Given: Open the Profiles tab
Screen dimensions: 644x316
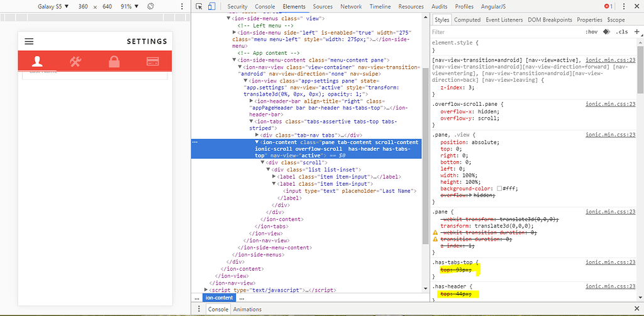Looking at the screenshot, I should click(x=464, y=6).
